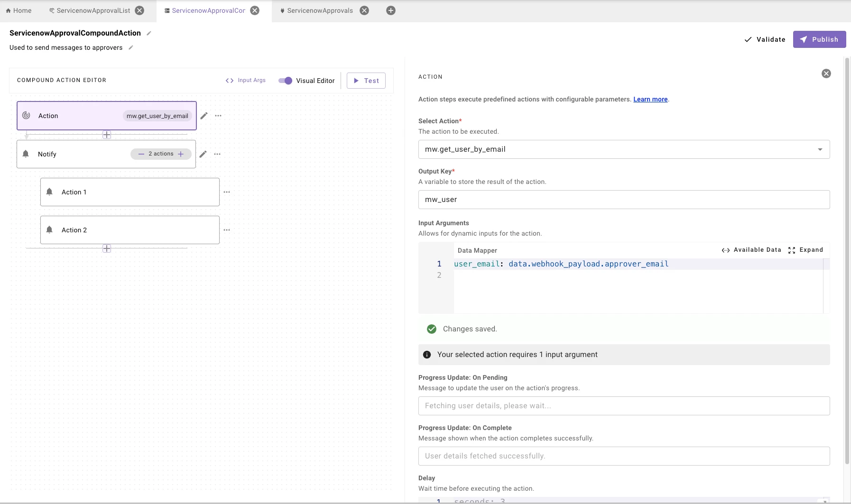
Task: Edit the description pencil icon
Action: [x=131, y=47]
